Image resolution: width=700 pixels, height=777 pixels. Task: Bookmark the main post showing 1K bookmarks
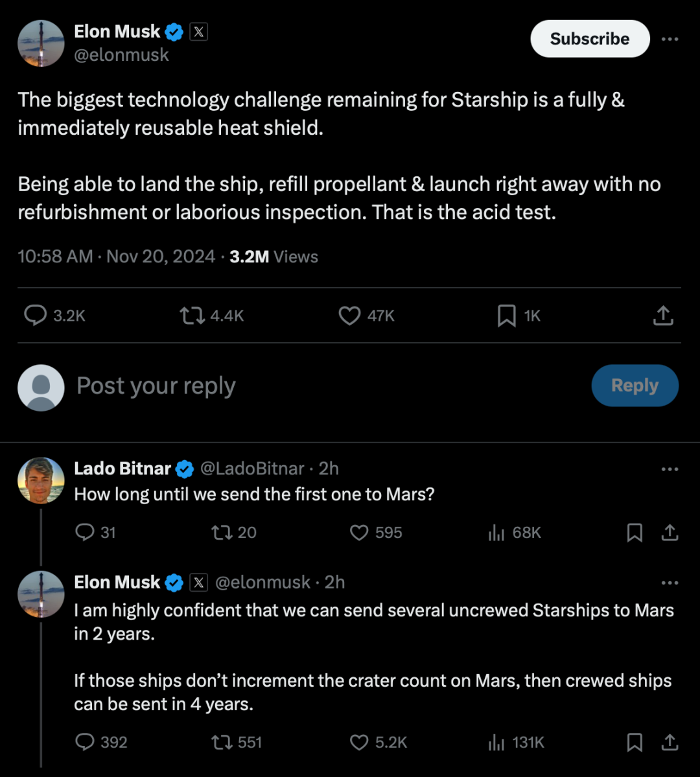[506, 316]
